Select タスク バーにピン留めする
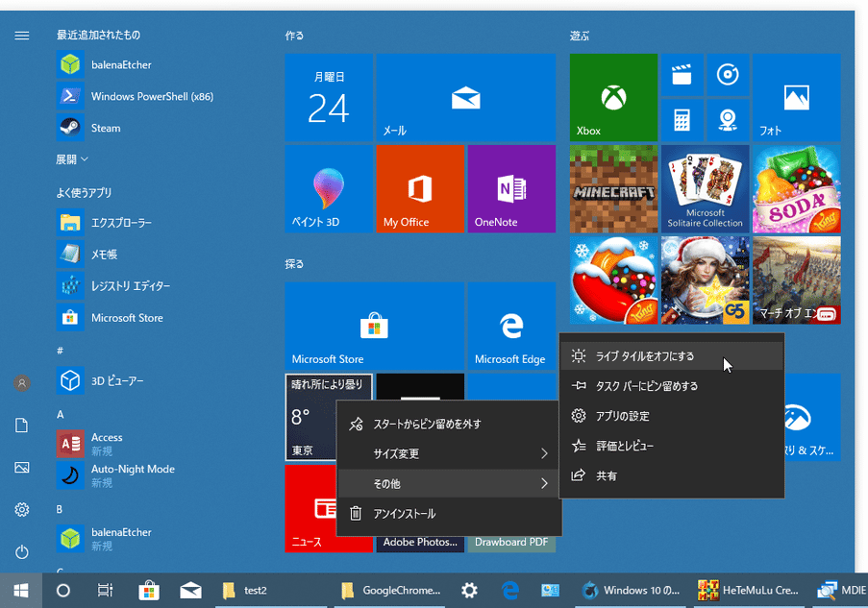This screenshot has height=608, width=868. tap(672, 385)
